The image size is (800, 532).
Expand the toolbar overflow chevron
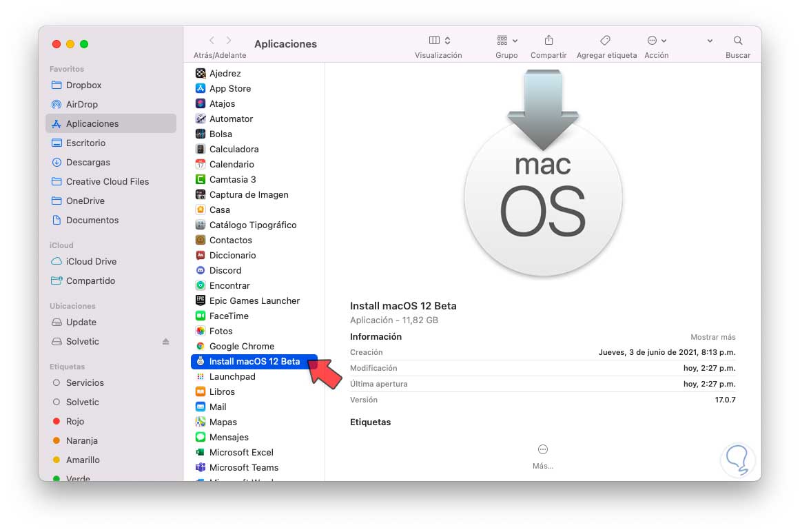coord(710,41)
